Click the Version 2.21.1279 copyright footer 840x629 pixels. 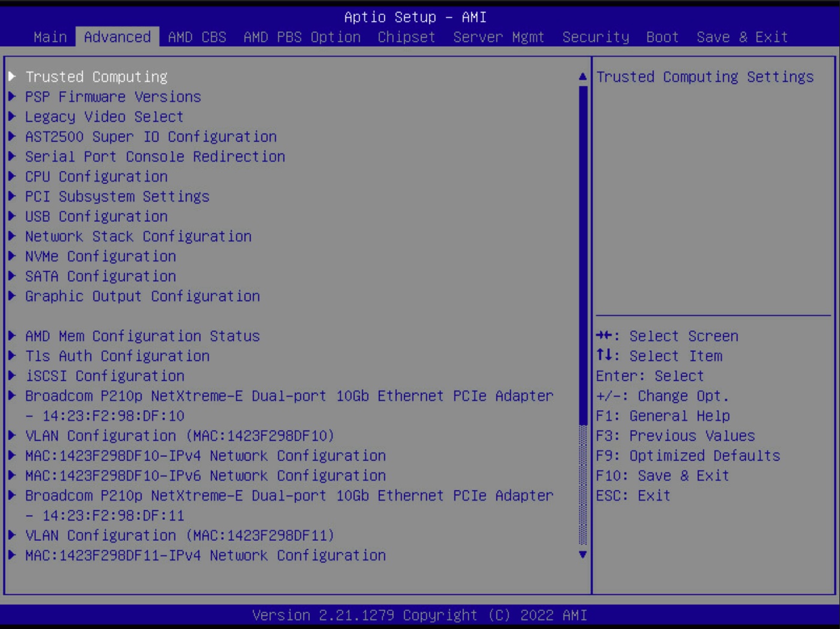pyautogui.click(x=420, y=615)
